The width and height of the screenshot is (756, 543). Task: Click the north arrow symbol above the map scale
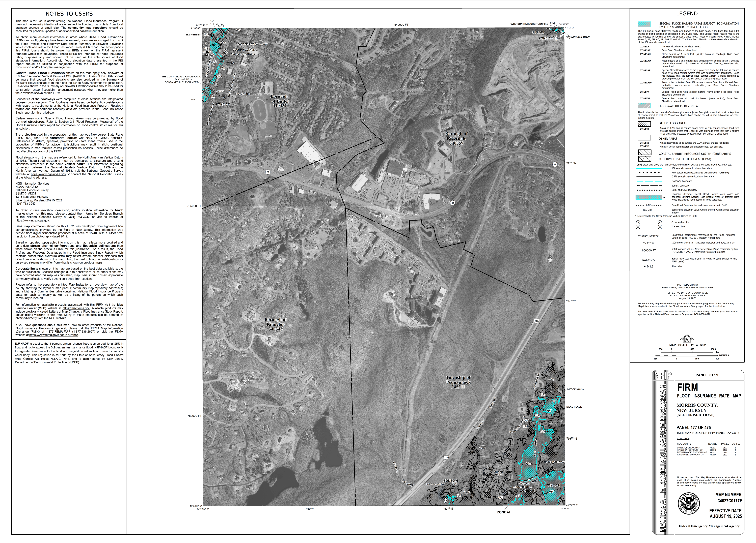pos(687,339)
